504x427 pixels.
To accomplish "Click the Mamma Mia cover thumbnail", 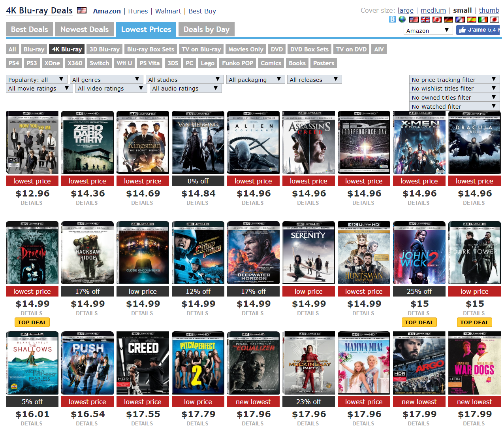I will point(364,363).
